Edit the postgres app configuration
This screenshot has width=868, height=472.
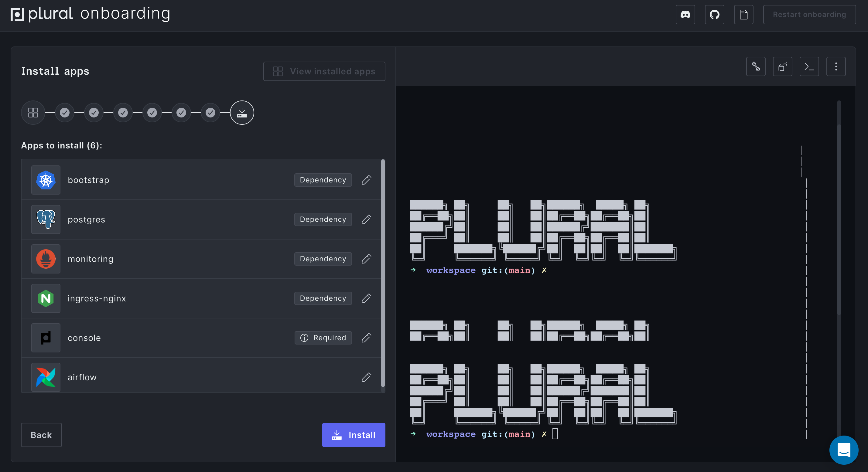click(x=366, y=219)
